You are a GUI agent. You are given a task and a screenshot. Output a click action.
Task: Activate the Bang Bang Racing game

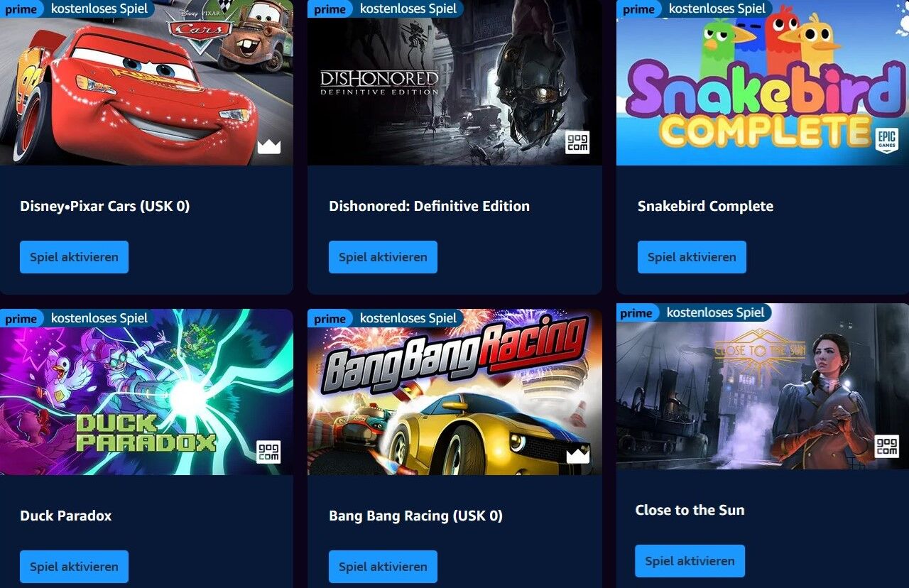383,567
